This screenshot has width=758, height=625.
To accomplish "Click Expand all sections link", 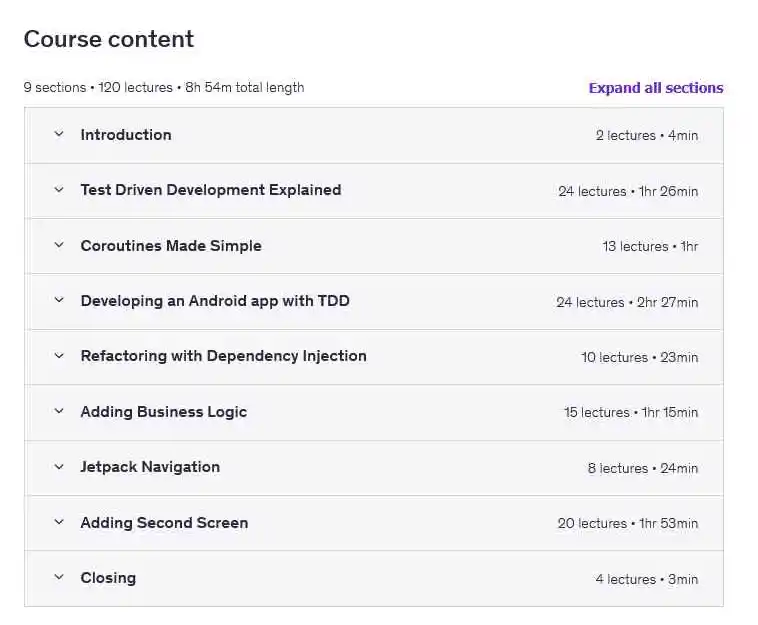I will tap(655, 88).
